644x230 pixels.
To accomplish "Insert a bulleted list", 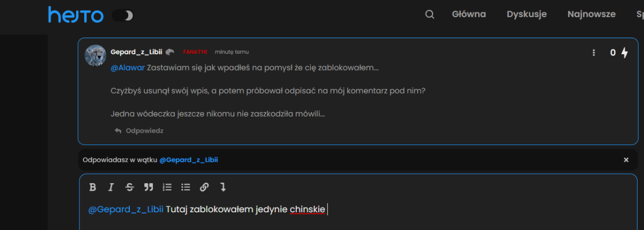I will 186,187.
